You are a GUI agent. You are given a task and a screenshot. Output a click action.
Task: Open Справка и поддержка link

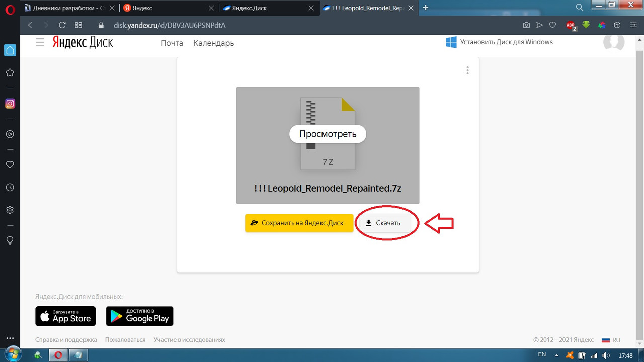tap(66, 340)
